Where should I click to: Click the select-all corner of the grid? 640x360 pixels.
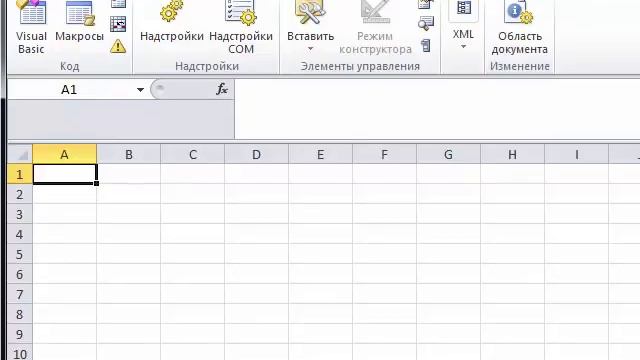(x=20, y=154)
